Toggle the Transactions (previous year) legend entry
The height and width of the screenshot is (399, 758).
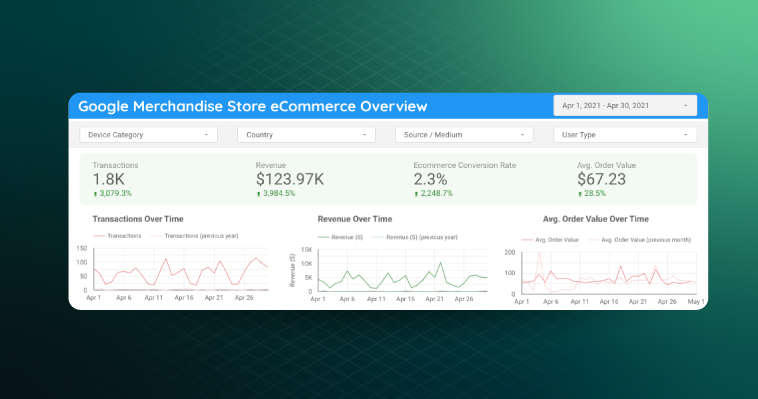point(195,236)
